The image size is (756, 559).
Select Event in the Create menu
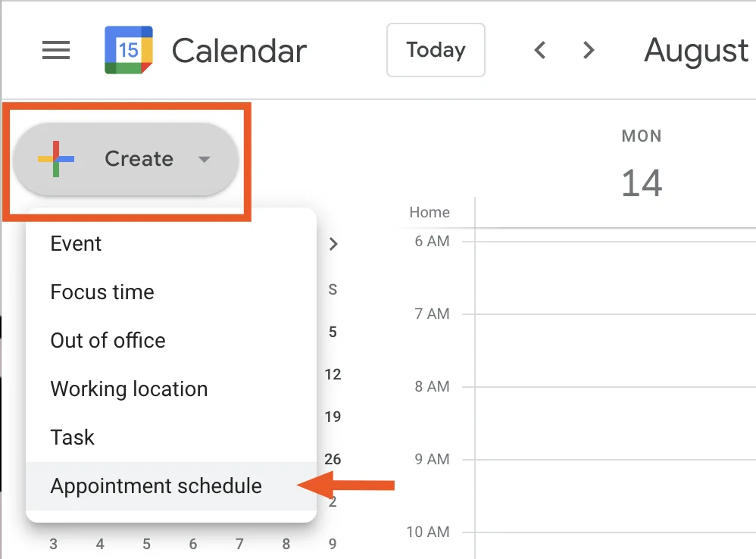point(76,243)
